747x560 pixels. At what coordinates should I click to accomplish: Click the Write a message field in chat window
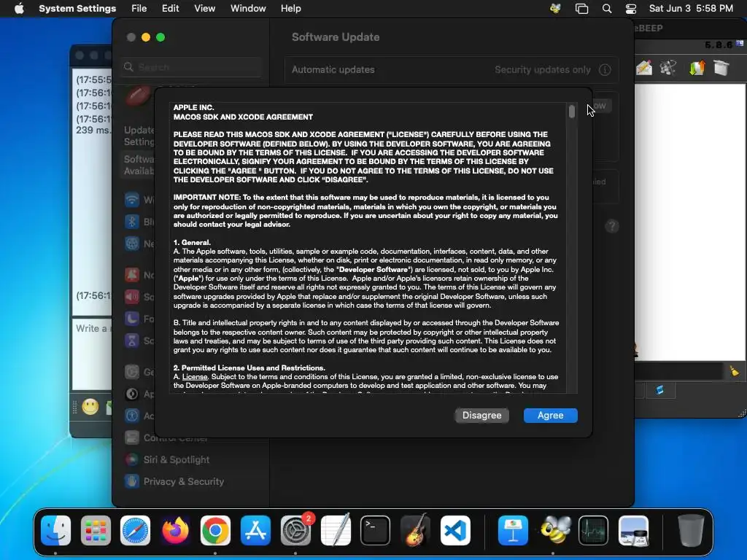(92, 354)
